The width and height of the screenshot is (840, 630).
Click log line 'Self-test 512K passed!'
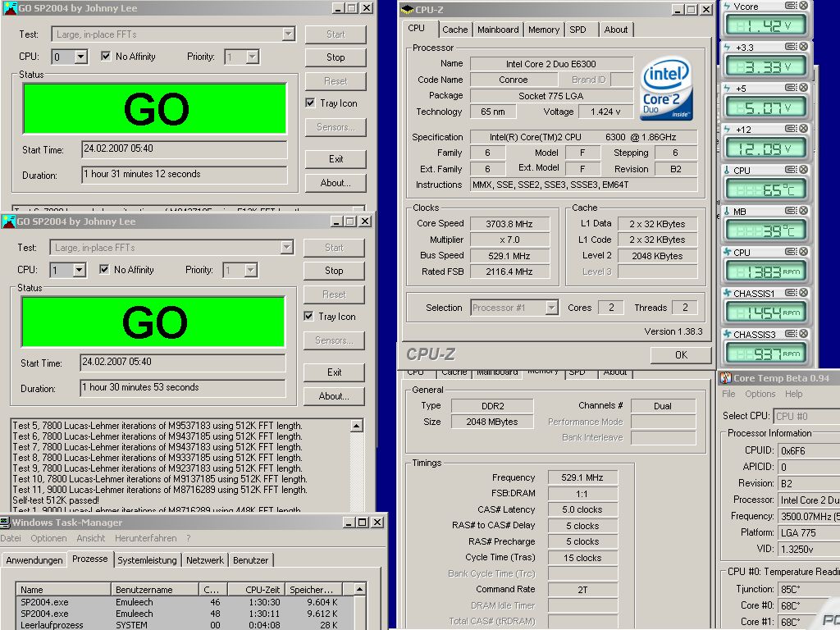tap(56, 500)
